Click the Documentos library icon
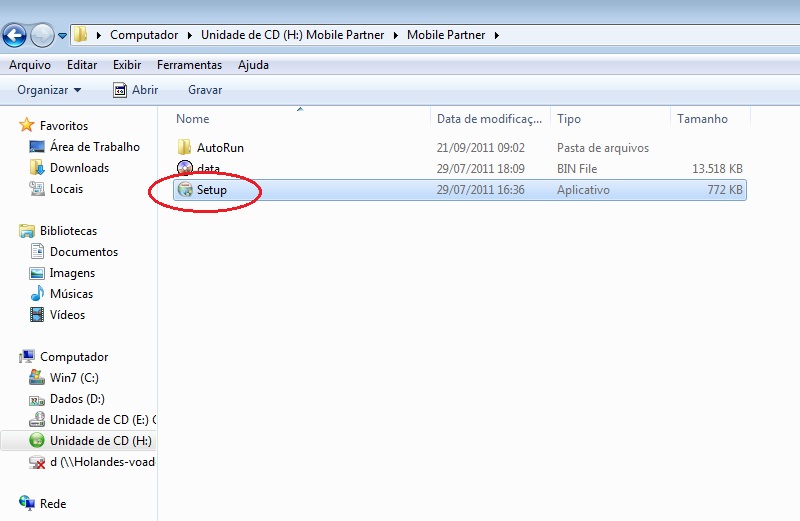Viewport: 800px width, 521px height. coord(37,251)
